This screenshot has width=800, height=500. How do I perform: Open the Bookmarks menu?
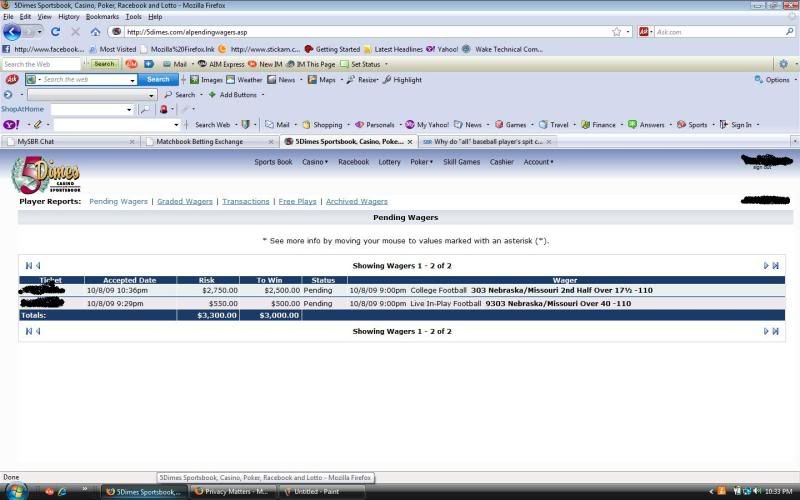pos(102,17)
